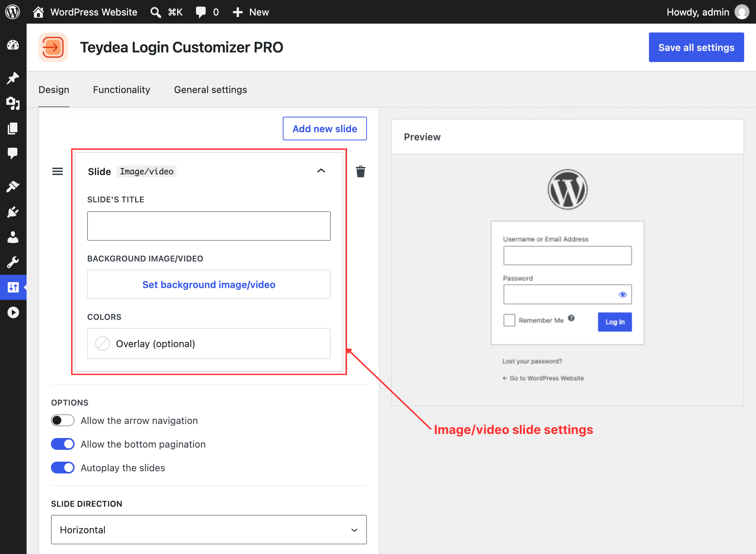Click Go to WordPress Website link

pyautogui.click(x=543, y=378)
